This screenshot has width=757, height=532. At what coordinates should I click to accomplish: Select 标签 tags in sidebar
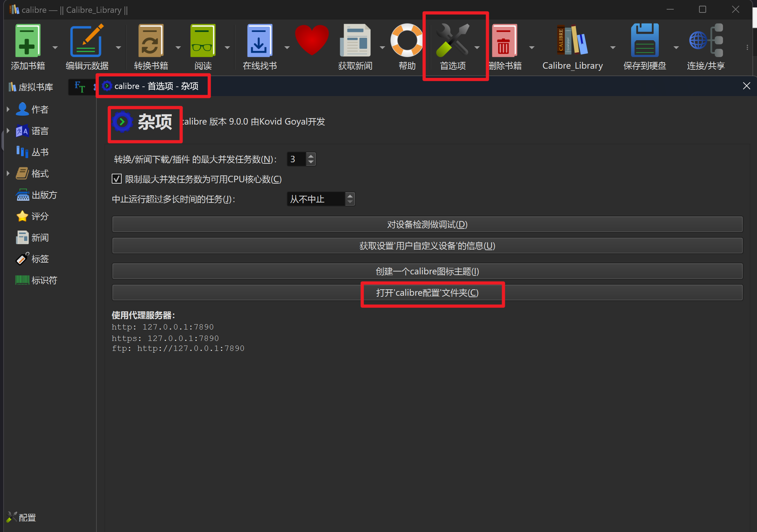(x=40, y=259)
